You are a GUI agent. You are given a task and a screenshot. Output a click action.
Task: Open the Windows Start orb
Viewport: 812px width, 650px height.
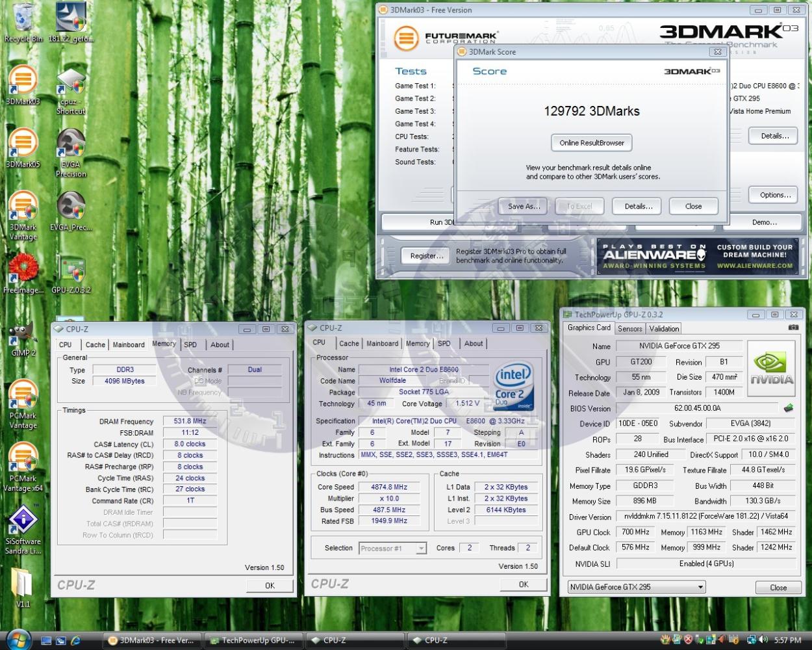[18, 640]
